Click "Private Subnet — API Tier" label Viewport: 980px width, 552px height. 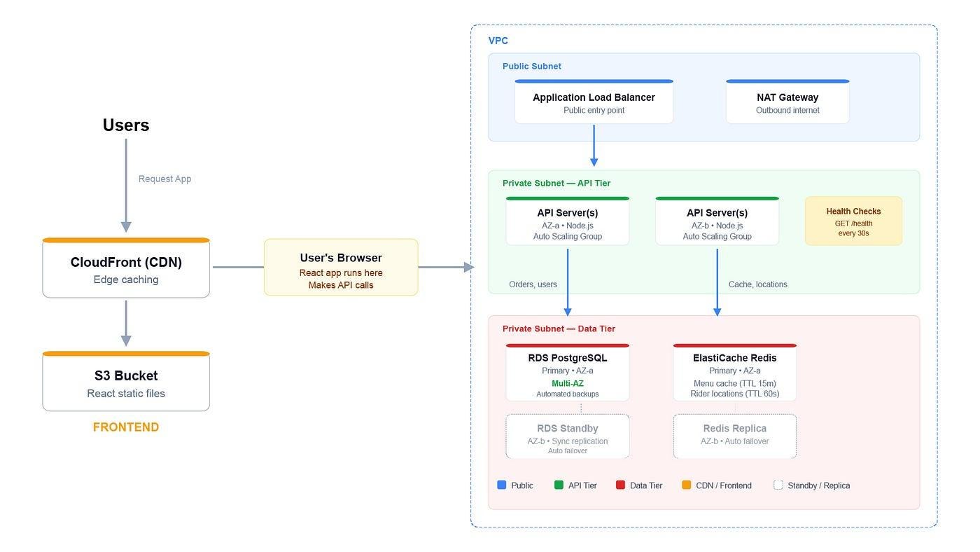[556, 184]
